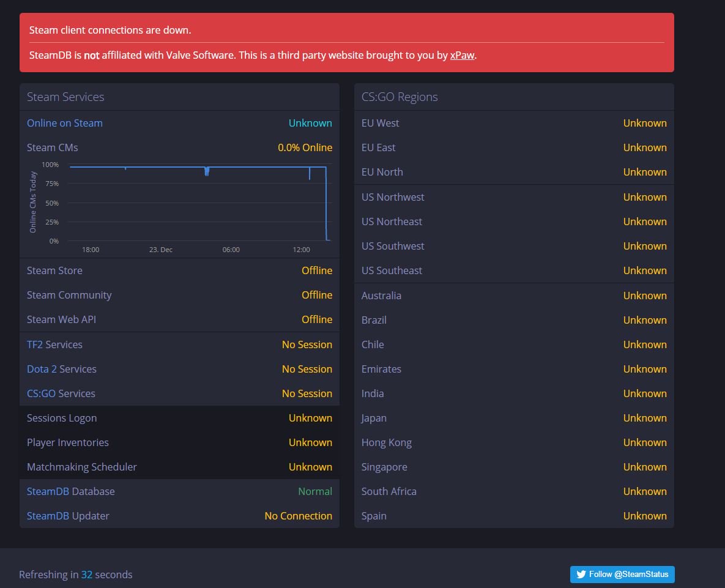Screen dimensions: 725x588
Task: Click the Emirates region label
Action: pyautogui.click(x=381, y=369)
